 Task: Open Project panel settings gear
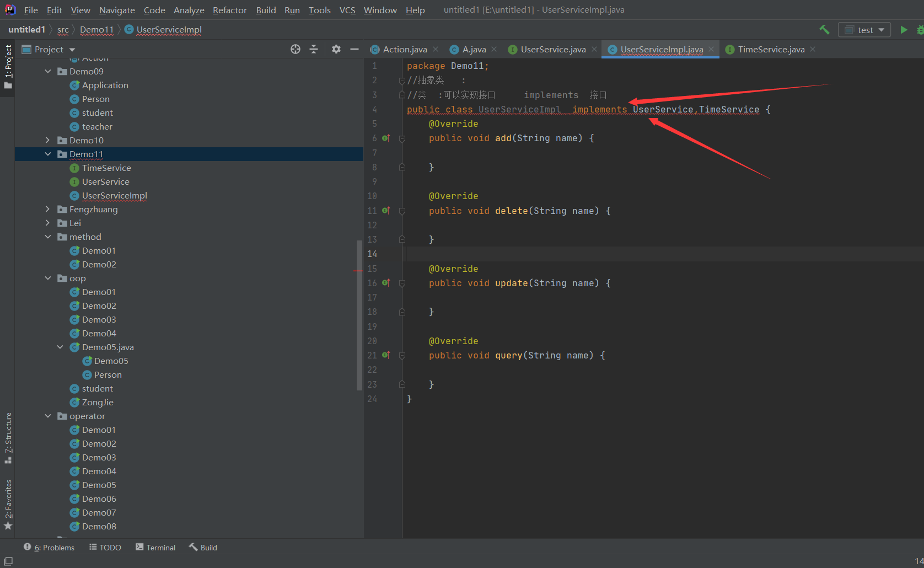[x=336, y=49]
